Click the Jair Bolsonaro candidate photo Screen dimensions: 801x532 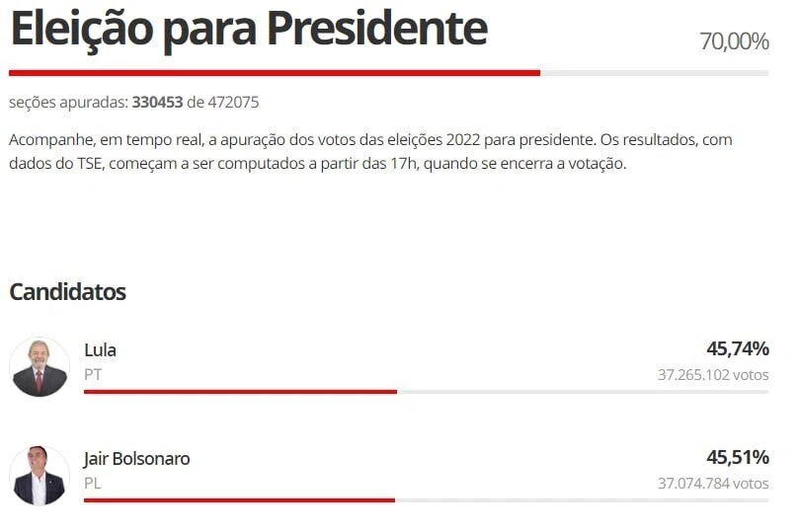point(40,476)
